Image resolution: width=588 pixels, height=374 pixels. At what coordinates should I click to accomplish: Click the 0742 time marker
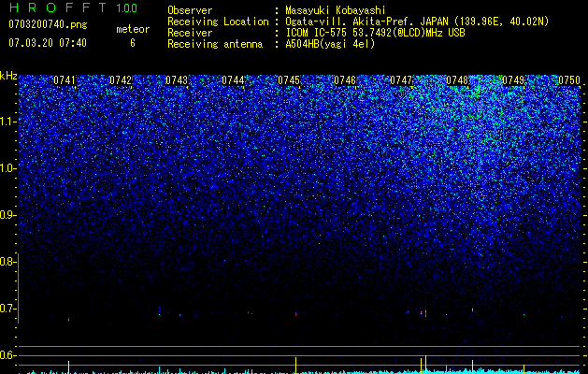[121, 80]
